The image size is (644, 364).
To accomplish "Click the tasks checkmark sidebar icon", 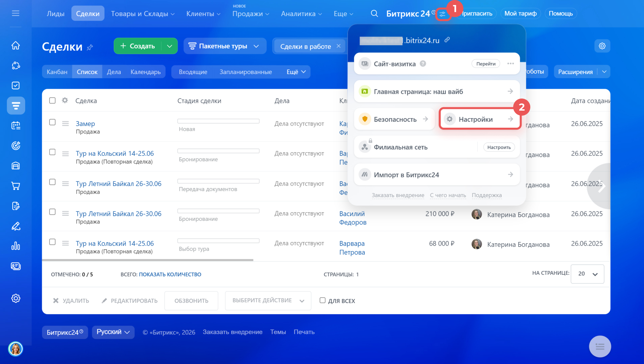I will pyautogui.click(x=16, y=85).
